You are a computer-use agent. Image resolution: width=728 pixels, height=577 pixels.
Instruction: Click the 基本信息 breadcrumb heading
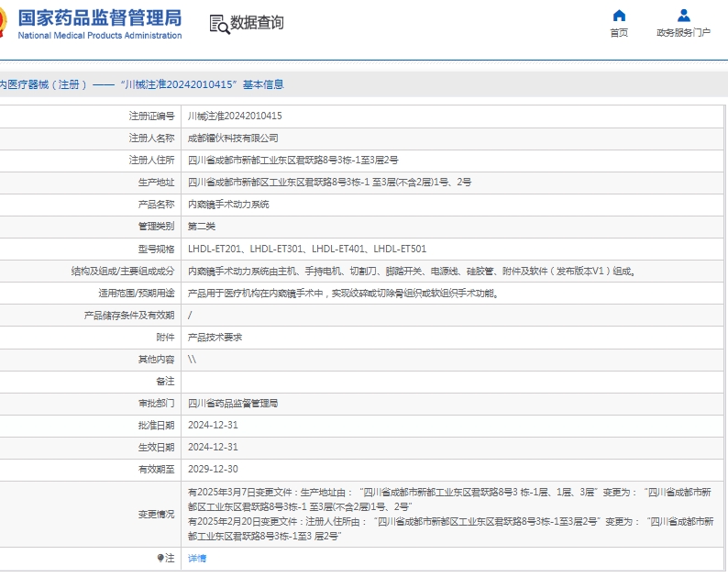point(263,84)
